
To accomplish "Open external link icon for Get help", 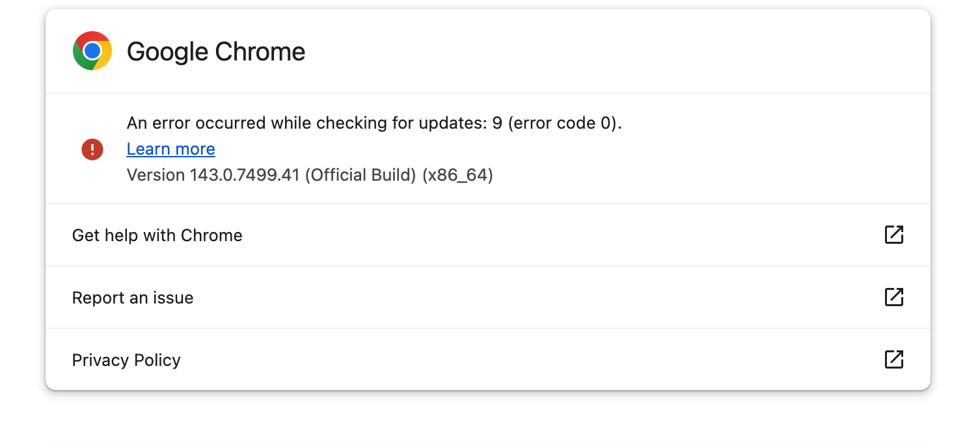I will click(894, 235).
